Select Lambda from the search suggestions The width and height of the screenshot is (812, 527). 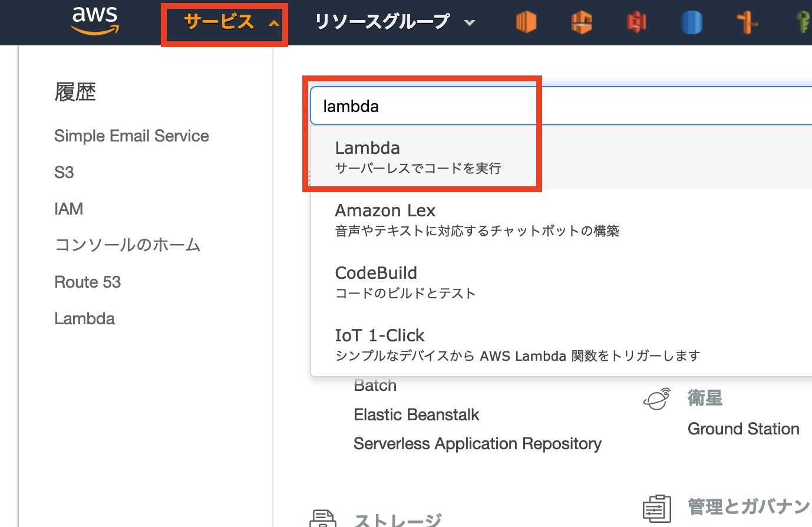pos(417,157)
